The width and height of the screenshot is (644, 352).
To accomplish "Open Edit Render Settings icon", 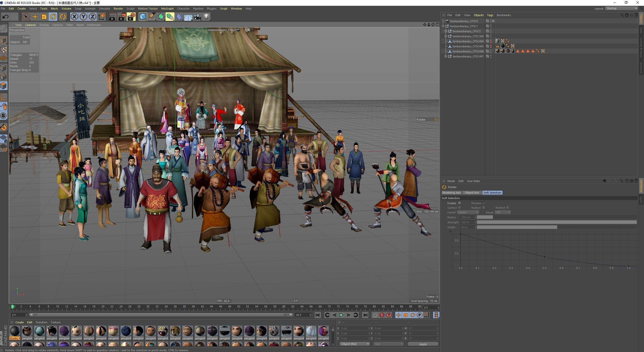I will coord(131,17).
